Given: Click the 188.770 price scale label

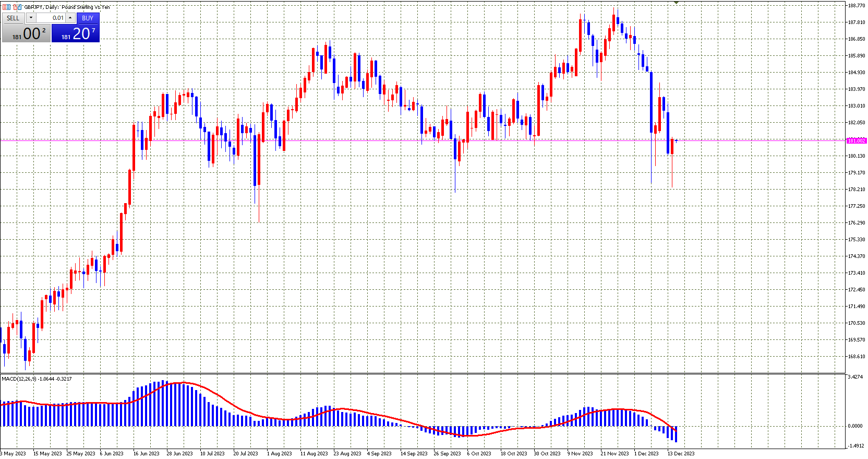Looking at the screenshot, I should pos(856,6).
